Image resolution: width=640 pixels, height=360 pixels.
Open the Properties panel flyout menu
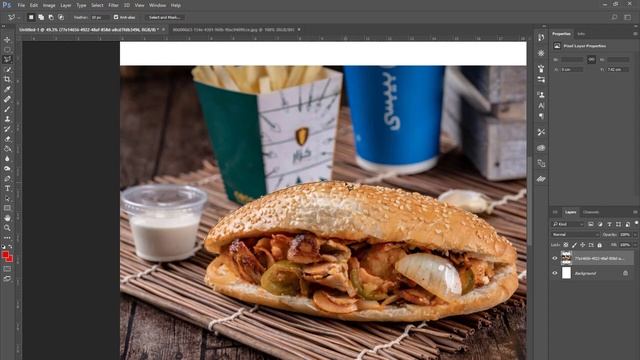coord(635,34)
